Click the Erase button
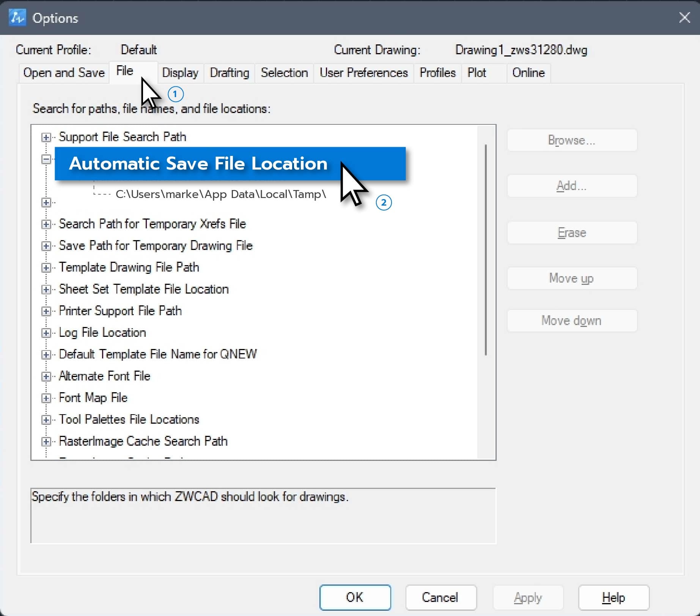Screen dimensions: 700x616 [x=572, y=233]
